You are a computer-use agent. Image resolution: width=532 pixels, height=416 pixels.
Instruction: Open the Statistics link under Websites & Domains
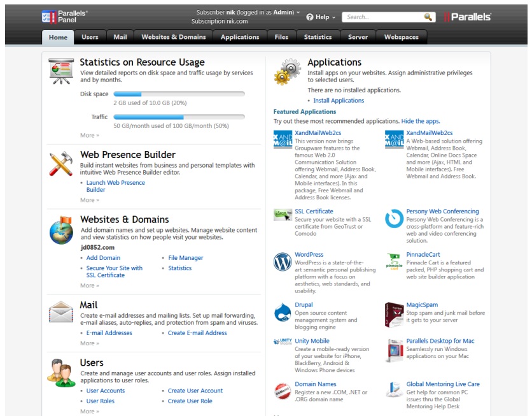point(180,268)
